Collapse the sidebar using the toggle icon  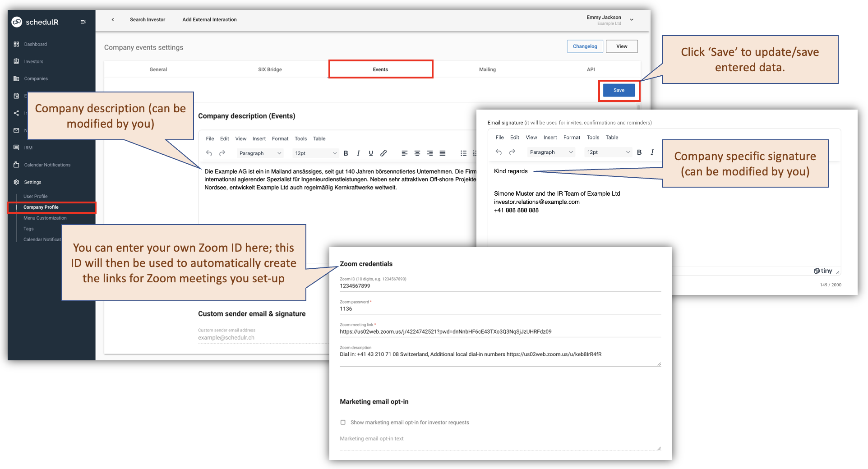[x=83, y=21]
